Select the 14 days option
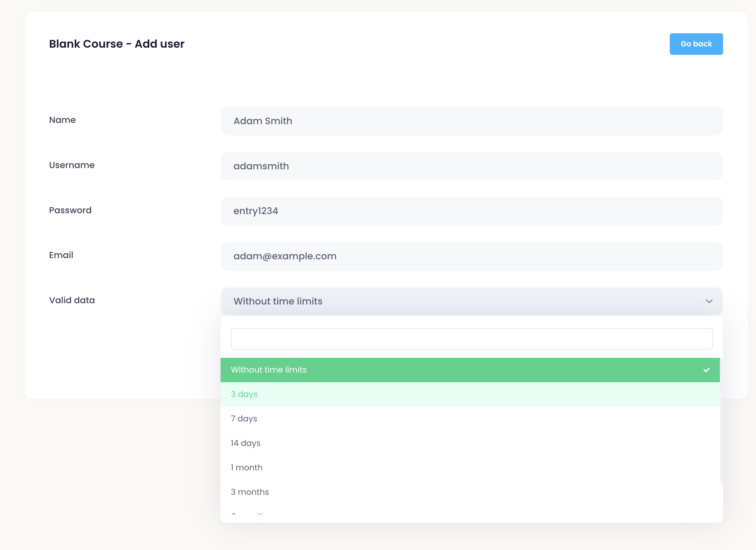Screen dimensions: 756x550 [x=246, y=443]
